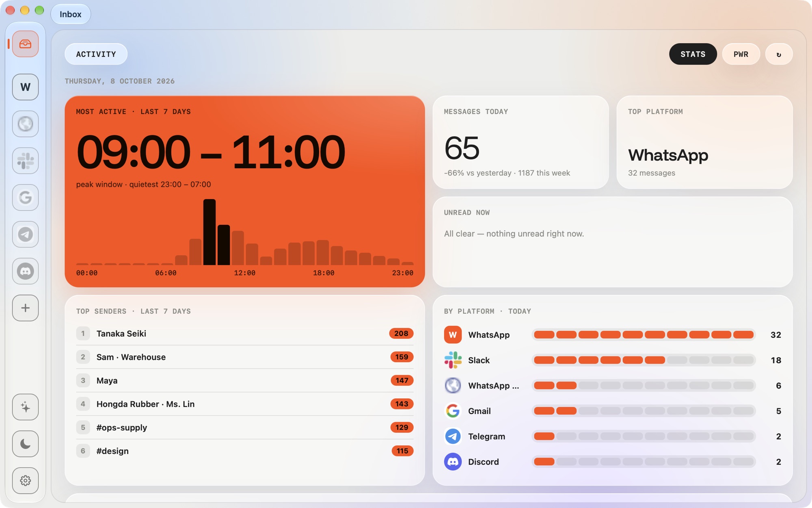The height and width of the screenshot is (508, 812).
Task: Switch to Slack in the sidebar
Action: pos(25,161)
